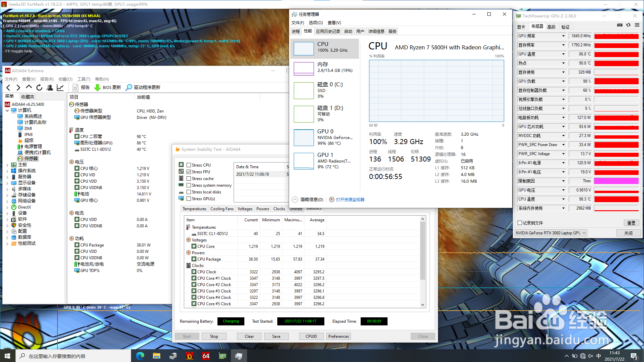
Task: Click BIOS 更新 in AIDA64 toolbar
Action: 108,88
